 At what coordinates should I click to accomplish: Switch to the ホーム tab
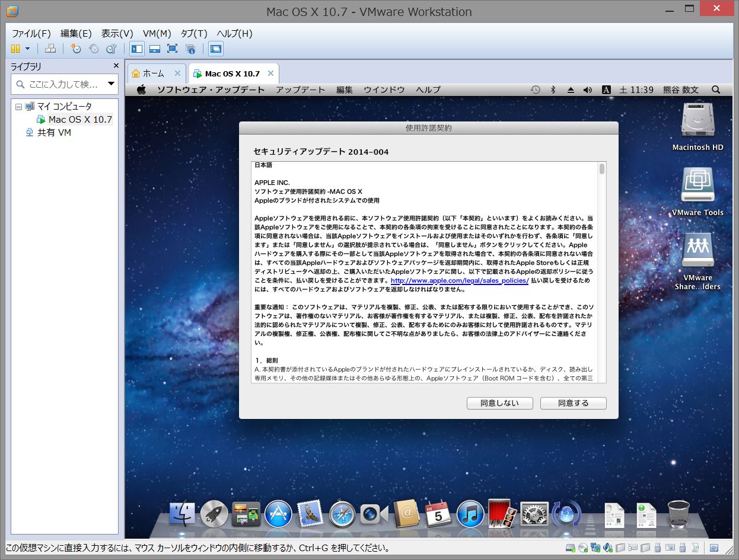153,73
